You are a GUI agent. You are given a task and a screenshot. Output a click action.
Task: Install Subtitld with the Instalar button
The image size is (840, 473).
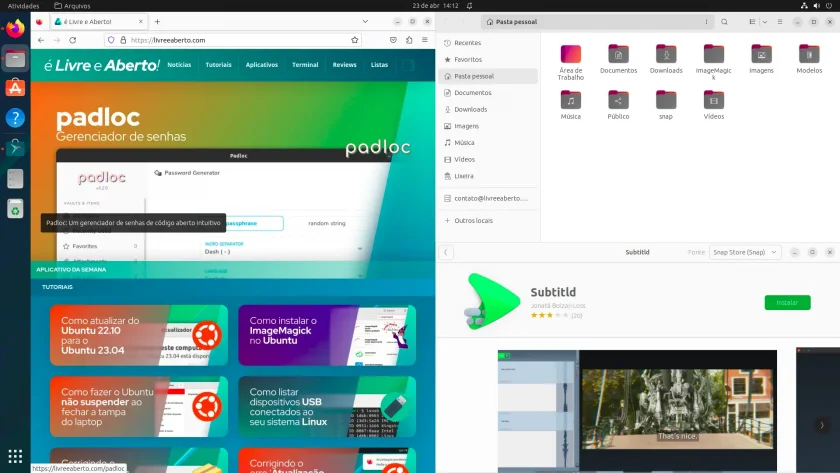(x=787, y=303)
